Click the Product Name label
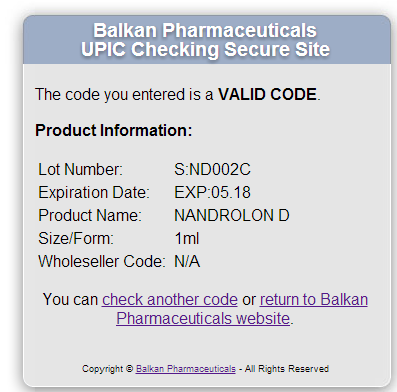This screenshot has height=392, width=397. coord(90,215)
